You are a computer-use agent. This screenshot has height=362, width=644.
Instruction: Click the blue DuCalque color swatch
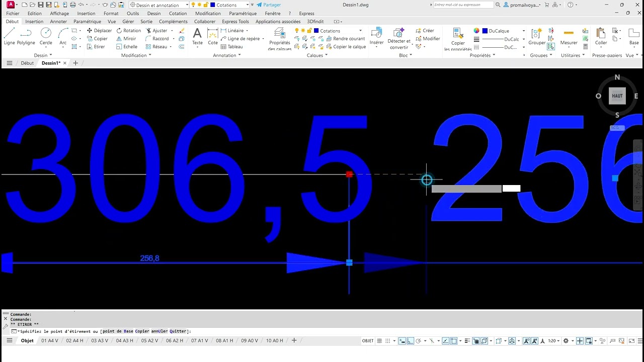tap(485, 31)
